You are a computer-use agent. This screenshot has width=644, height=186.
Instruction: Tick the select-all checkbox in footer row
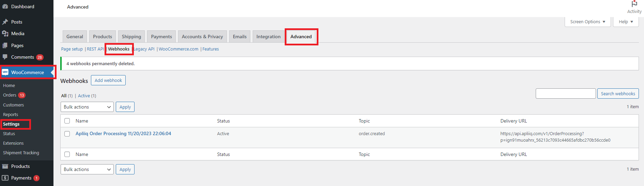(x=67, y=154)
